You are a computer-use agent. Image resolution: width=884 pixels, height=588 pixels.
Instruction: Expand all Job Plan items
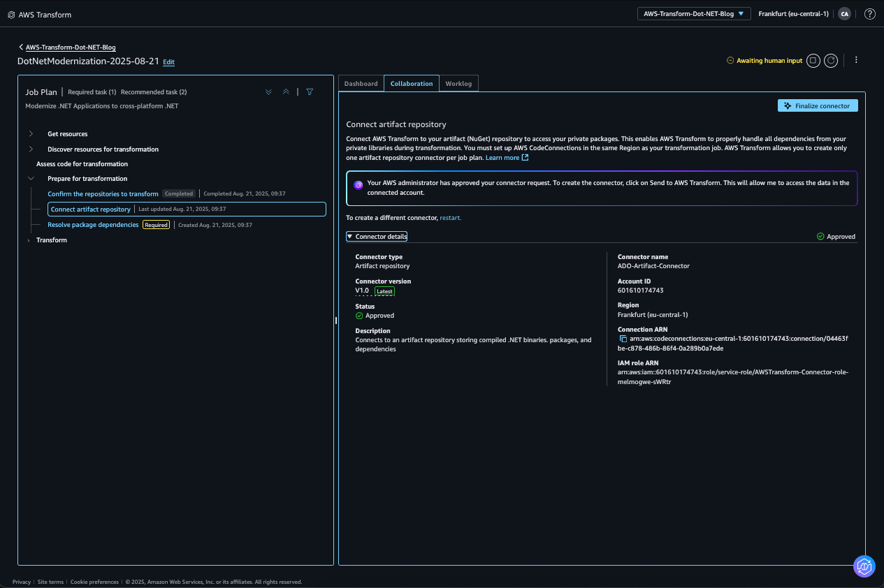pos(268,91)
